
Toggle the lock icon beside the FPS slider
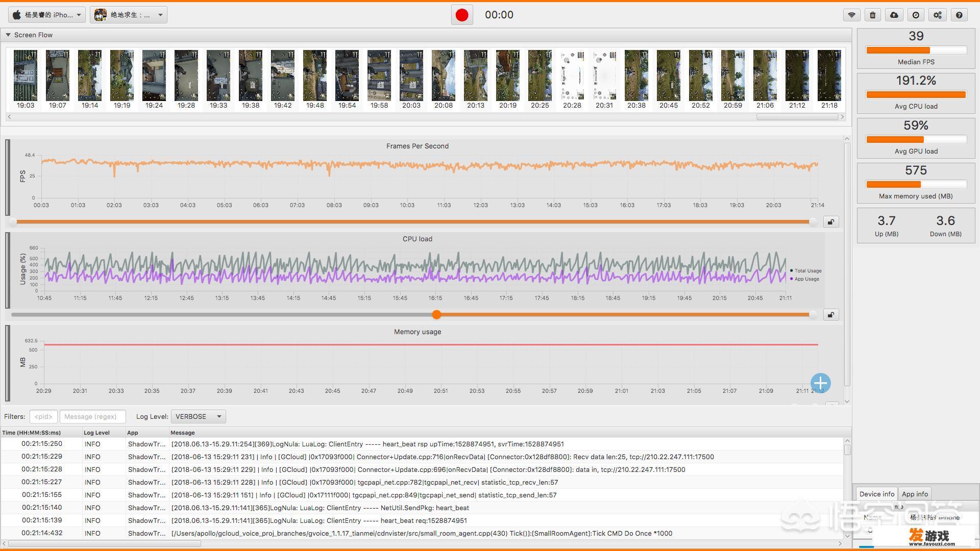pyautogui.click(x=831, y=222)
